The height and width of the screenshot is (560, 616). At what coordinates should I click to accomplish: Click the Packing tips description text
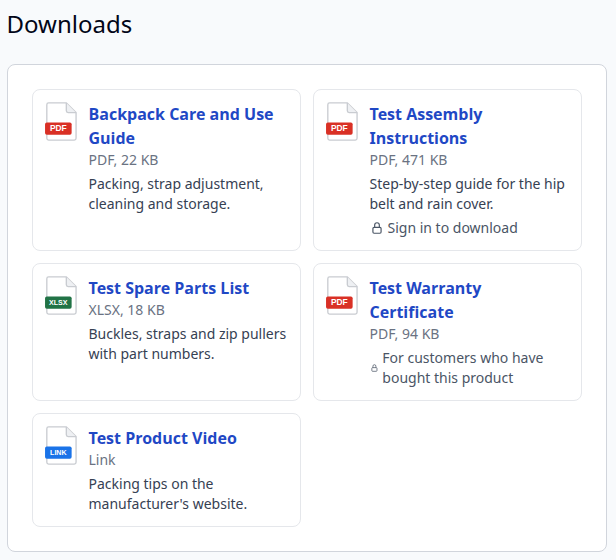coord(168,494)
